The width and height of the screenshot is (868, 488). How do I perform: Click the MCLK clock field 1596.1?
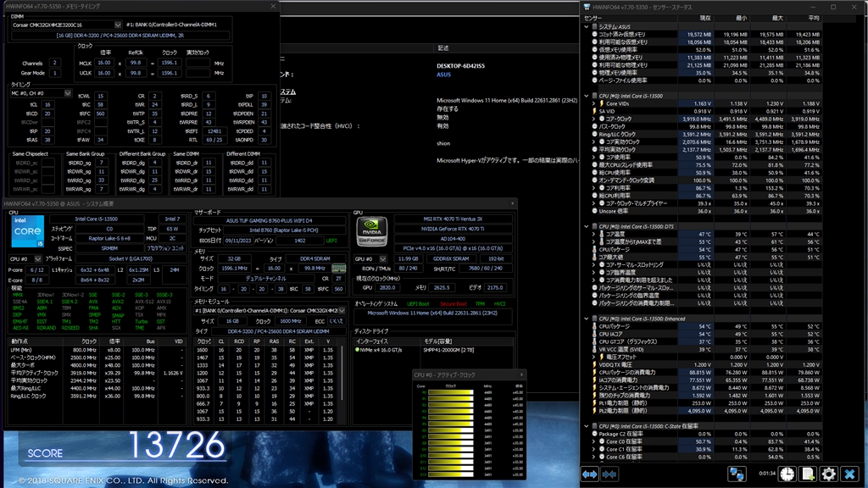170,63
